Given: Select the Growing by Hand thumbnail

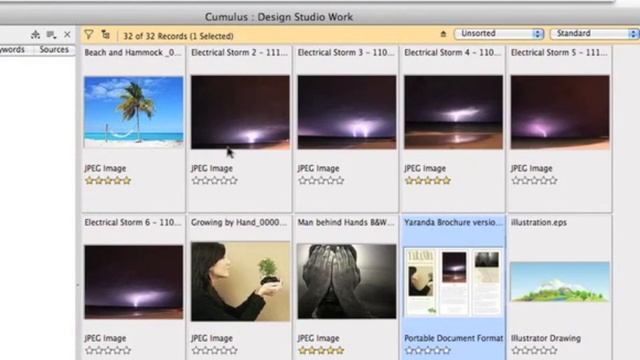Looking at the screenshot, I should tap(240, 281).
